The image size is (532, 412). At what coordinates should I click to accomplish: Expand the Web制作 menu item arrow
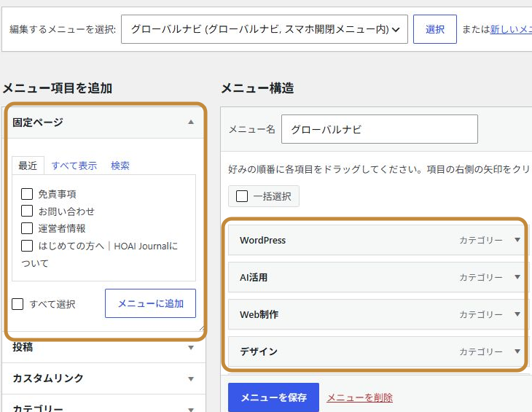click(x=517, y=314)
